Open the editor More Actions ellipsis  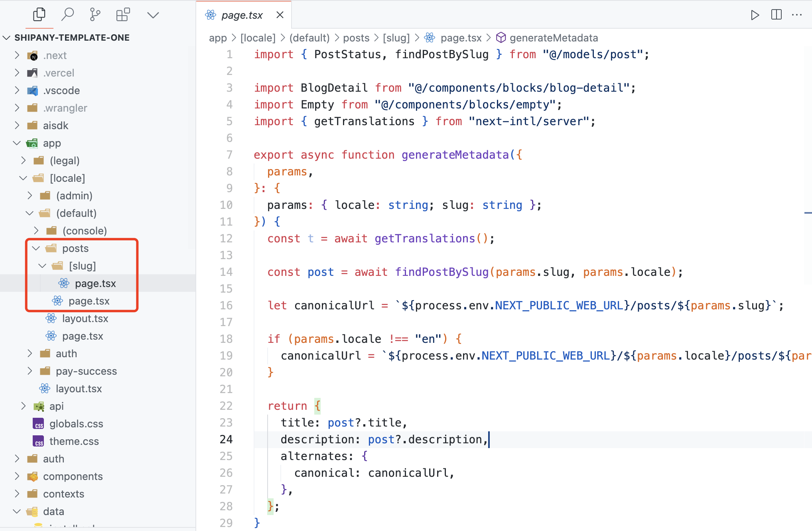click(797, 15)
